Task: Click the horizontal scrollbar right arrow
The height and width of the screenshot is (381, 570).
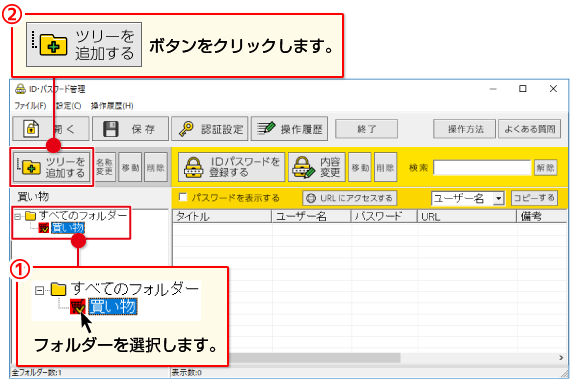Action: [x=561, y=358]
